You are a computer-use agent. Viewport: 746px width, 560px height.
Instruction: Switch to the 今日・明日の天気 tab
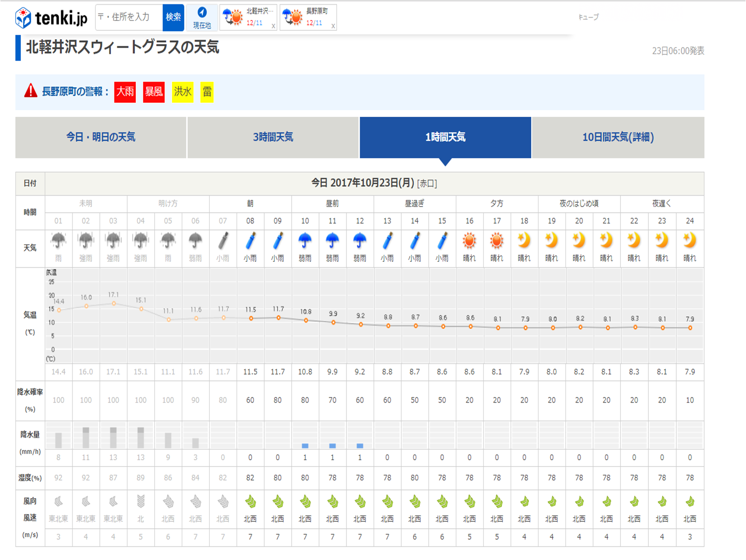tap(101, 137)
